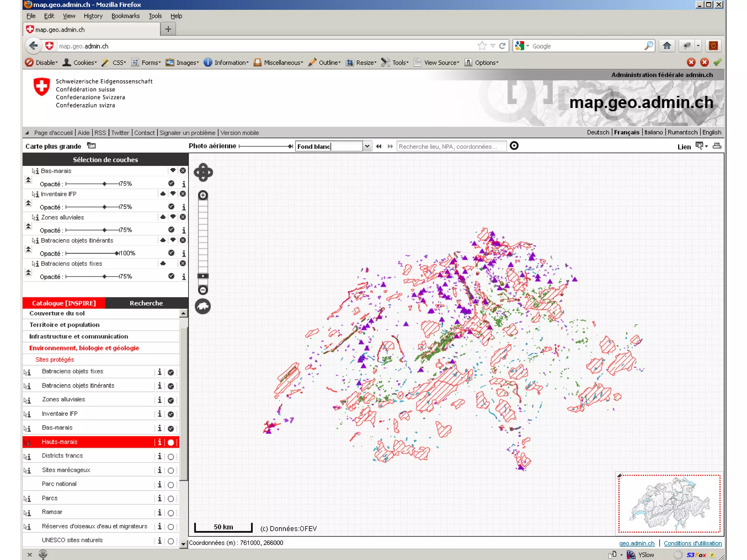Click geolocation target icon beside search
Image resolution: width=747 pixels, height=560 pixels.
tap(514, 146)
